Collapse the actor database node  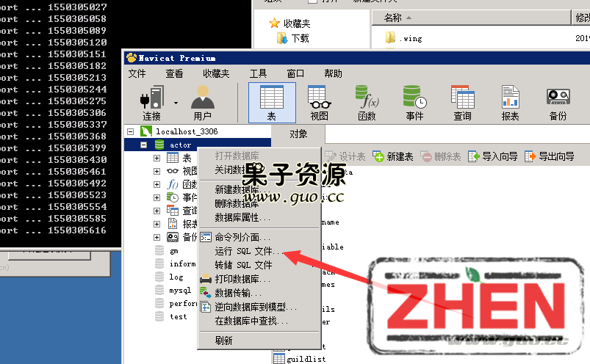143,145
